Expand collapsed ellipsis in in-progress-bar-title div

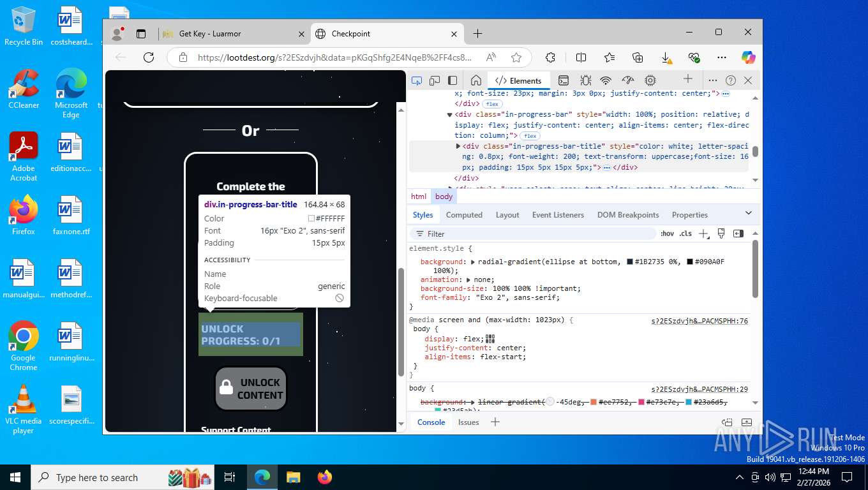(606, 167)
